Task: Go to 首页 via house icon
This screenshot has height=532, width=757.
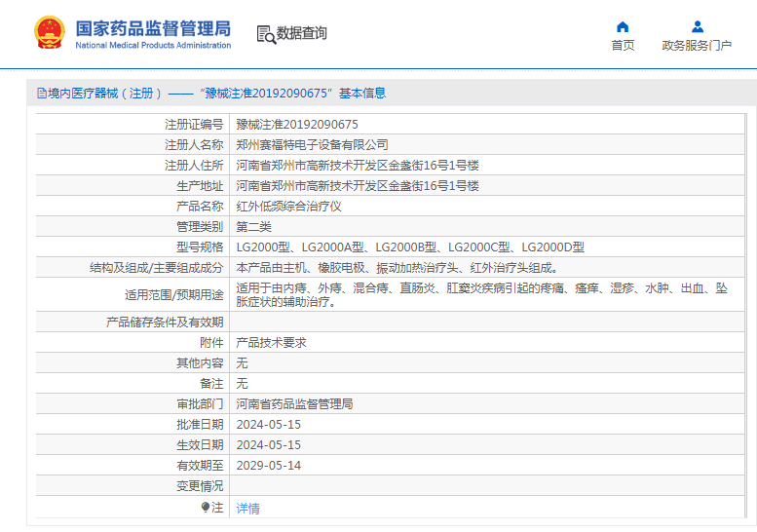Action: coord(623,26)
